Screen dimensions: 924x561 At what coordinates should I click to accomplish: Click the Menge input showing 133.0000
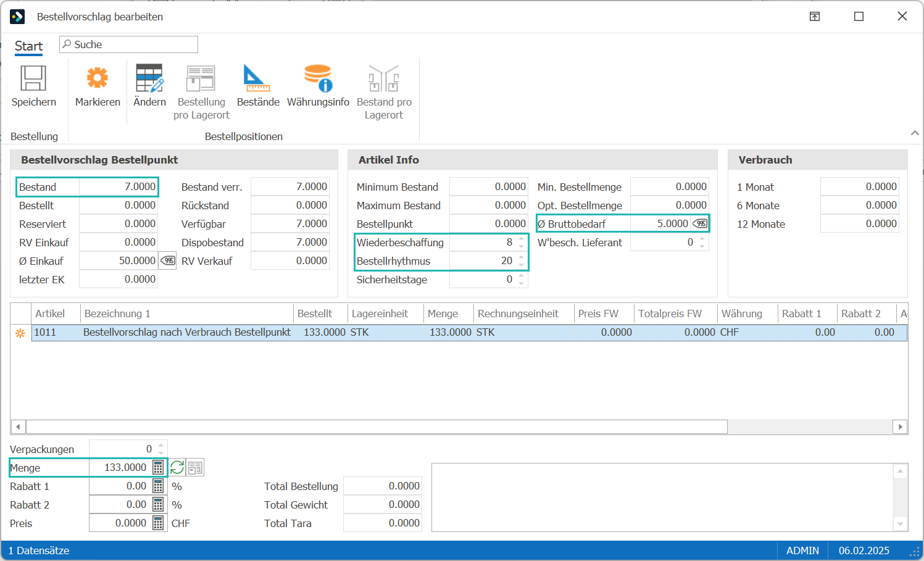(x=120, y=468)
